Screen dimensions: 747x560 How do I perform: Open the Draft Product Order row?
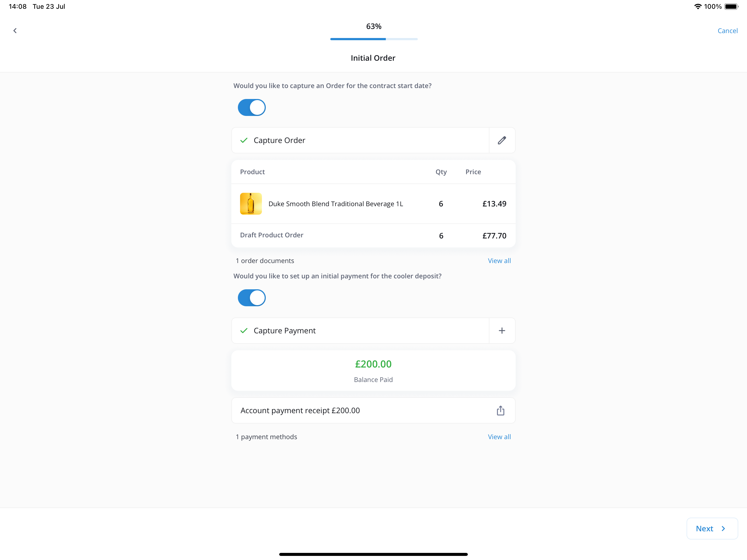coord(373,235)
